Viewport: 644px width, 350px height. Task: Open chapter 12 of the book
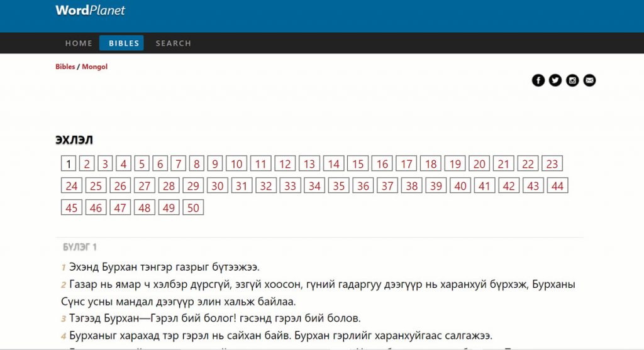[285, 164]
